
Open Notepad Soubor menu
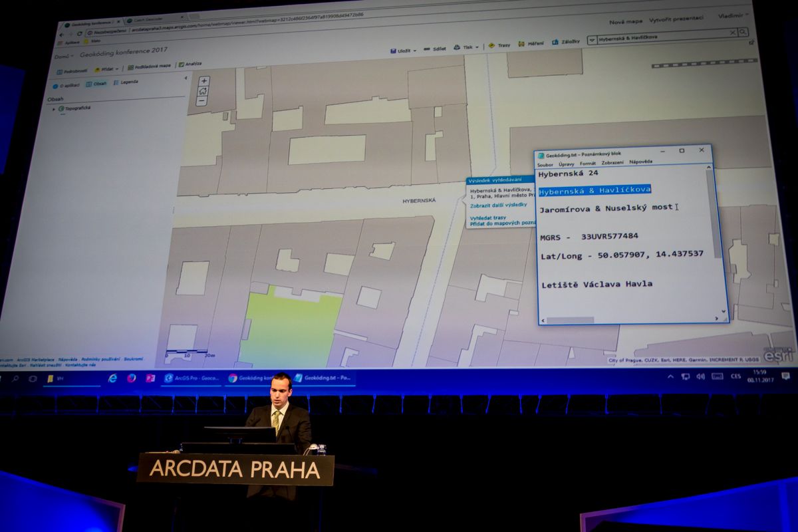545,164
